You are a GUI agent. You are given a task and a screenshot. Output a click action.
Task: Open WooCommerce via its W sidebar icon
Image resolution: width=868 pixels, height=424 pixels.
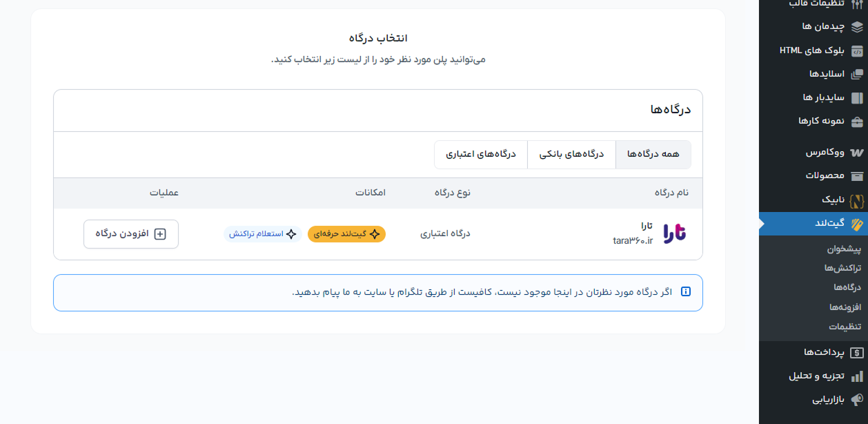point(857,152)
